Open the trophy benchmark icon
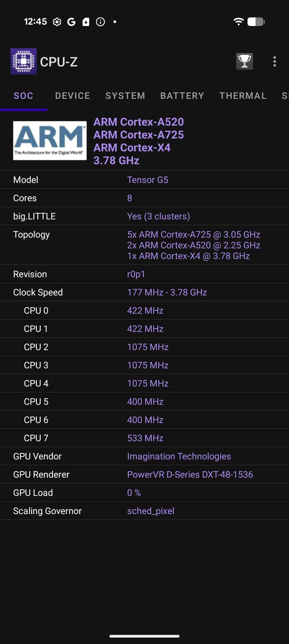This screenshot has height=644, width=289. click(x=244, y=61)
